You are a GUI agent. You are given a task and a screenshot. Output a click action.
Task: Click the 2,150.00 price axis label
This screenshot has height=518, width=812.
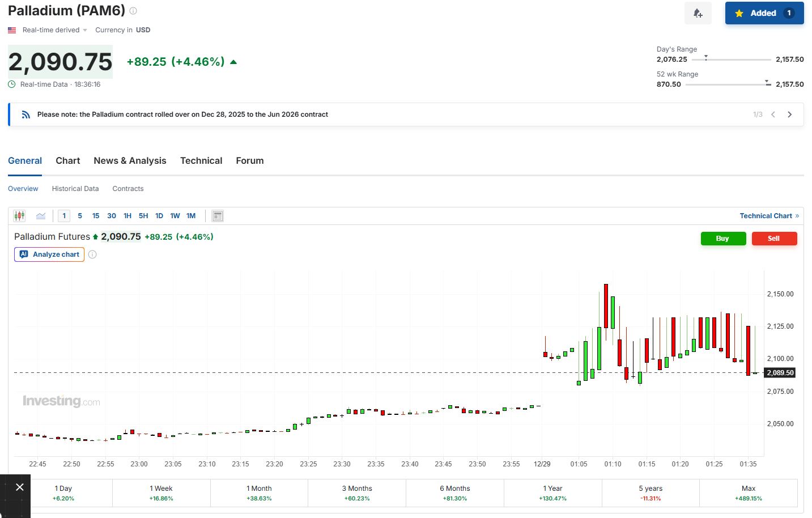[780, 294]
